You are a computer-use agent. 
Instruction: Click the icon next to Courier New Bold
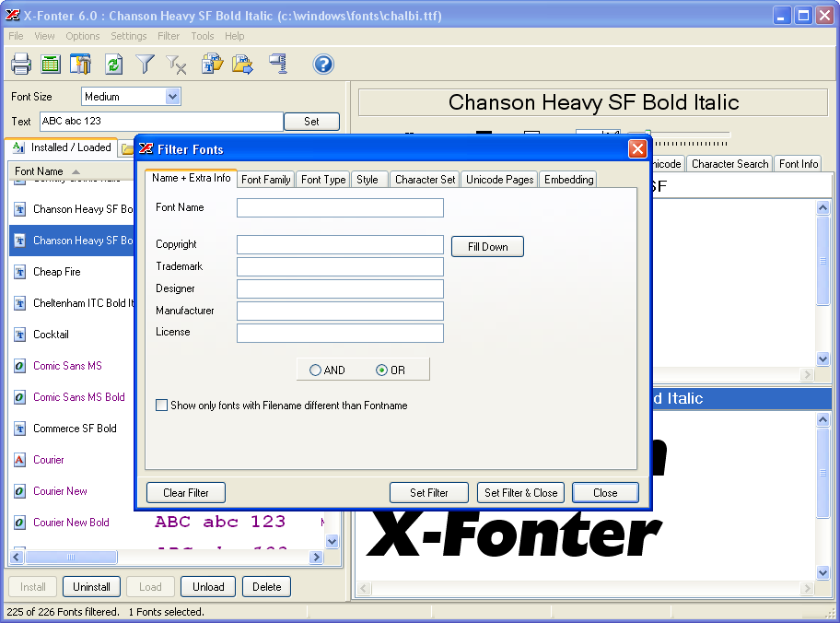20,523
